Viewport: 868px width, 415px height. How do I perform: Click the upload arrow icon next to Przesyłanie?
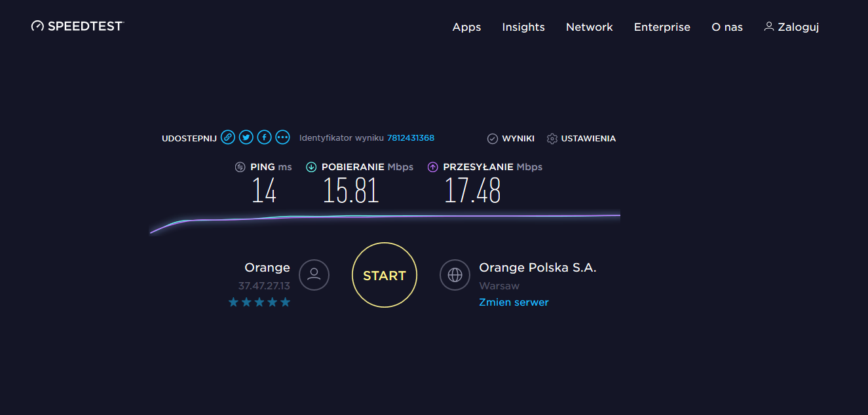[x=432, y=167]
